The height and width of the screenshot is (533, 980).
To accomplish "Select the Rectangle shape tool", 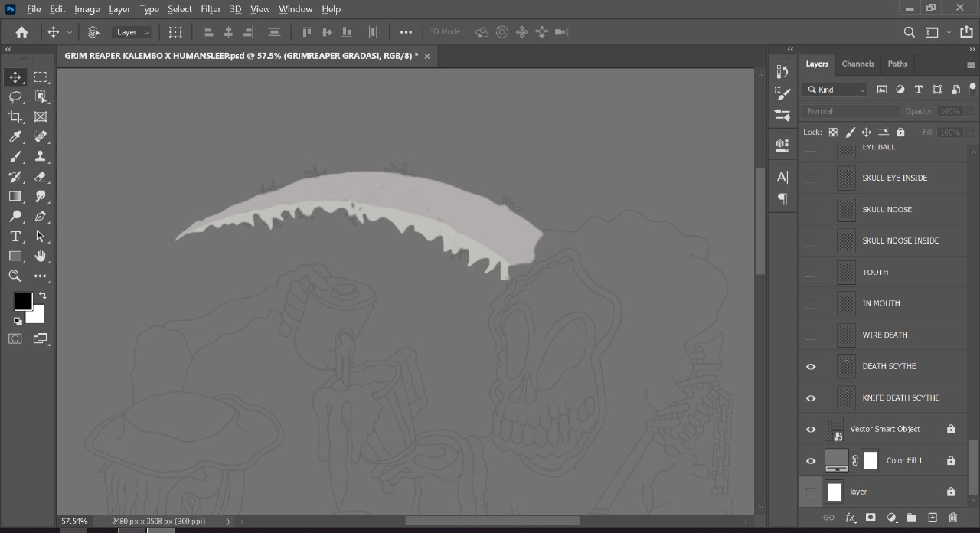I will coord(15,256).
